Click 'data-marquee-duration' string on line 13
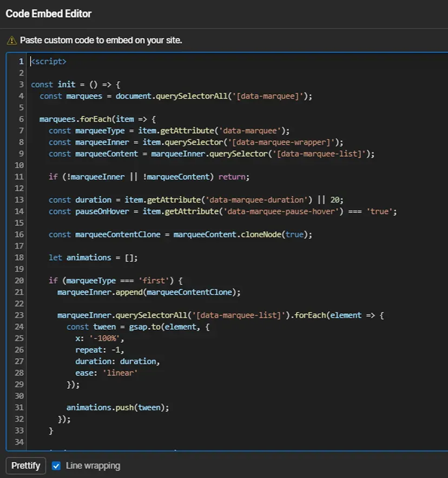The height and width of the screenshot is (478, 448). tap(256, 200)
